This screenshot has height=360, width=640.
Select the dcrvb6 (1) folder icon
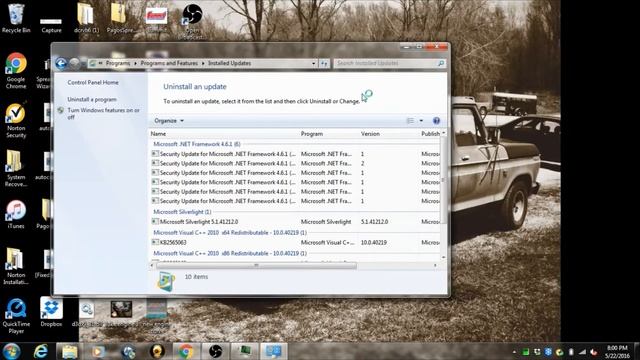pyautogui.click(x=86, y=19)
